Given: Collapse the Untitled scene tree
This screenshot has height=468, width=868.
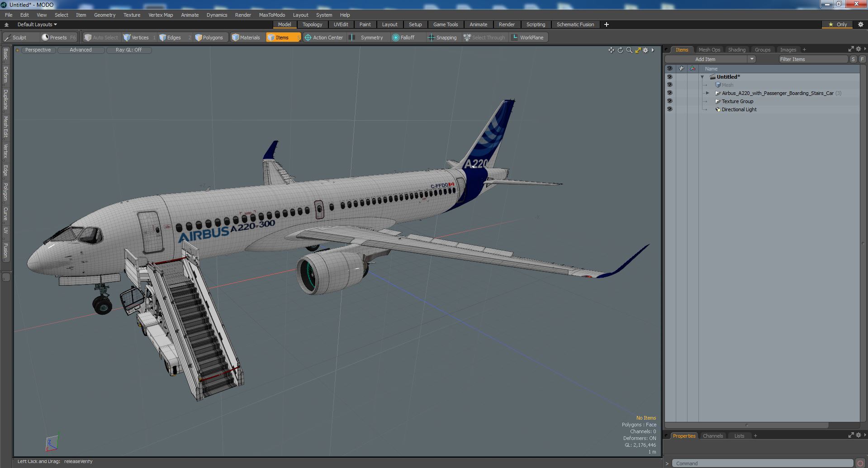Looking at the screenshot, I should pos(702,77).
